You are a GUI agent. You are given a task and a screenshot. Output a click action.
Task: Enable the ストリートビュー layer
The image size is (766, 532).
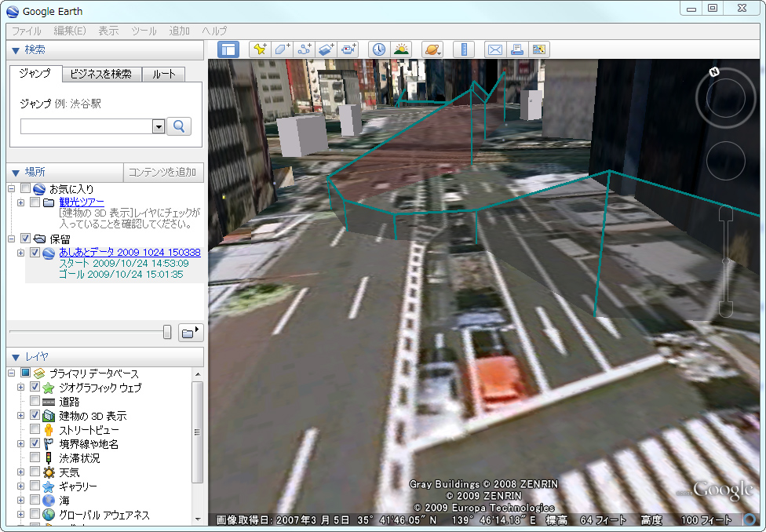[33, 429]
